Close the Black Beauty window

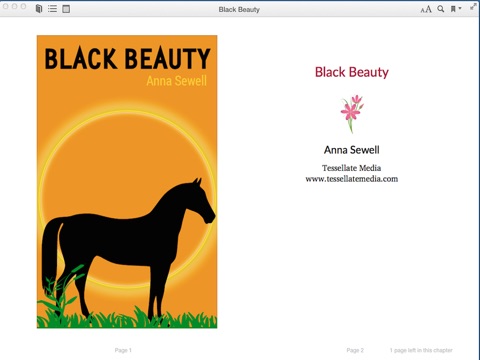click(6, 6)
